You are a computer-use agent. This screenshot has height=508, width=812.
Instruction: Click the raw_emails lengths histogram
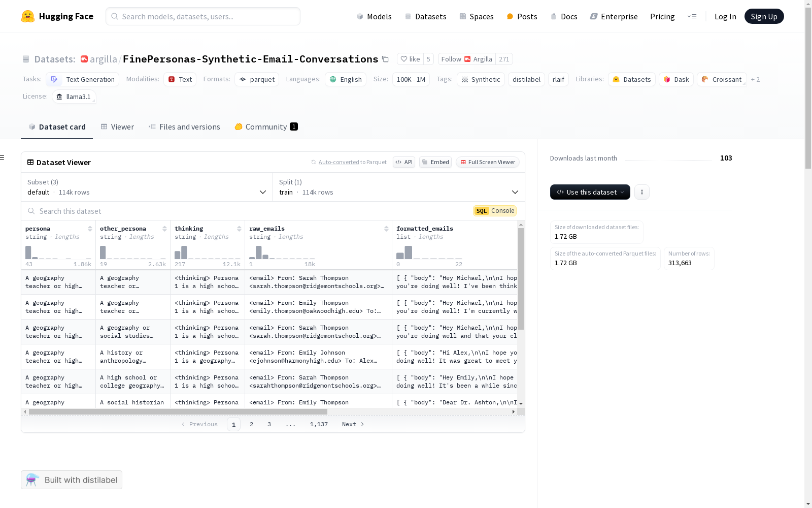tap(282, 252)
